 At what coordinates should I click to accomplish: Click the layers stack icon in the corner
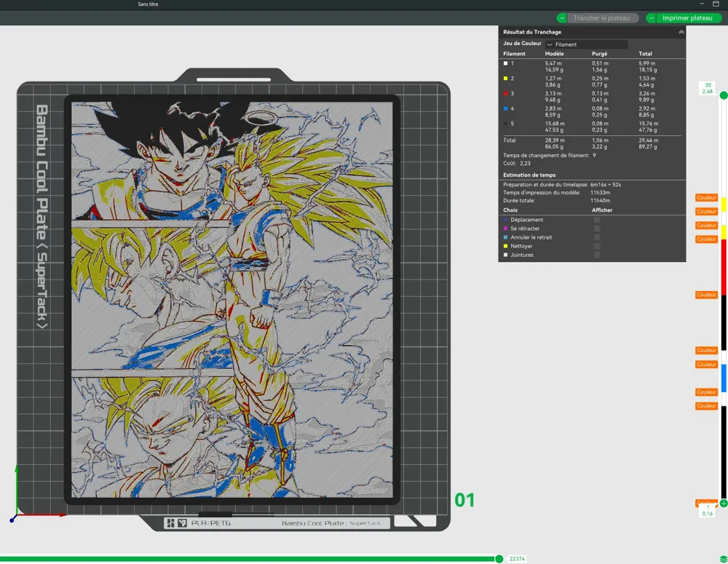pos(723,559)
